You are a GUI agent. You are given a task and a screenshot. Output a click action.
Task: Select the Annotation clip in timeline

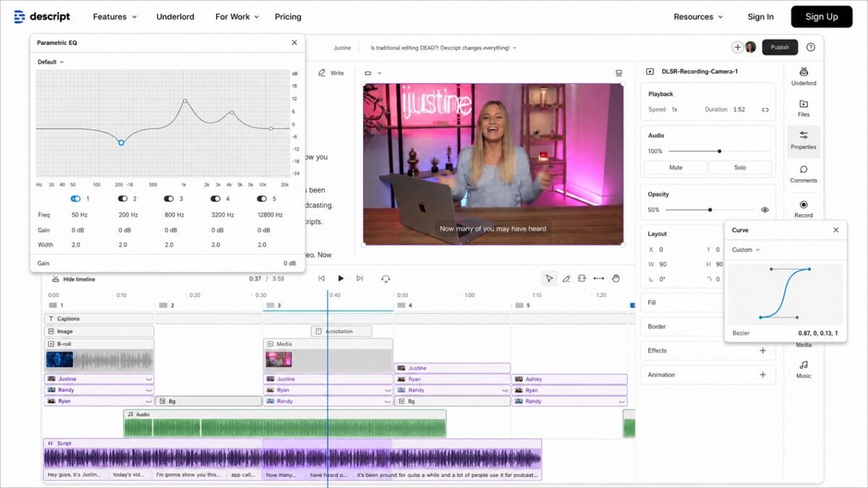point(341,331)
